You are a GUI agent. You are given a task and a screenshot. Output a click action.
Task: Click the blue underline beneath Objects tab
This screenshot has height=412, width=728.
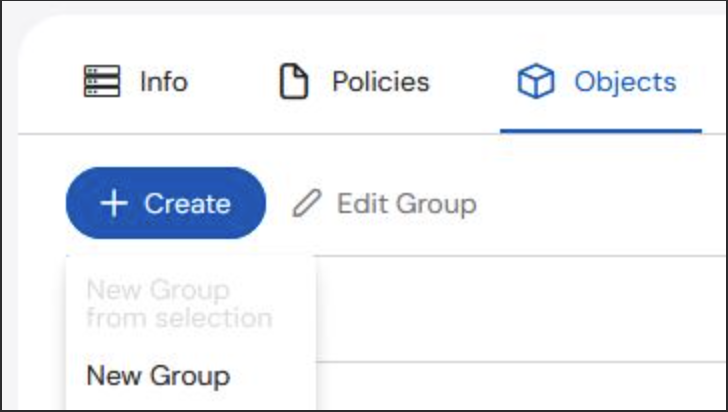point(601,131)
